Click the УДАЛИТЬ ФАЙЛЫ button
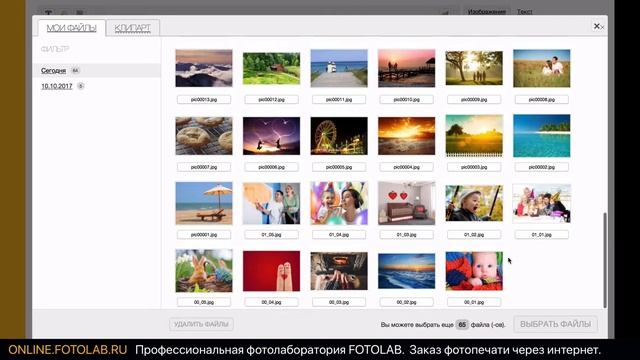The height and width of the screenshot is (360, 640). point(201,324)
